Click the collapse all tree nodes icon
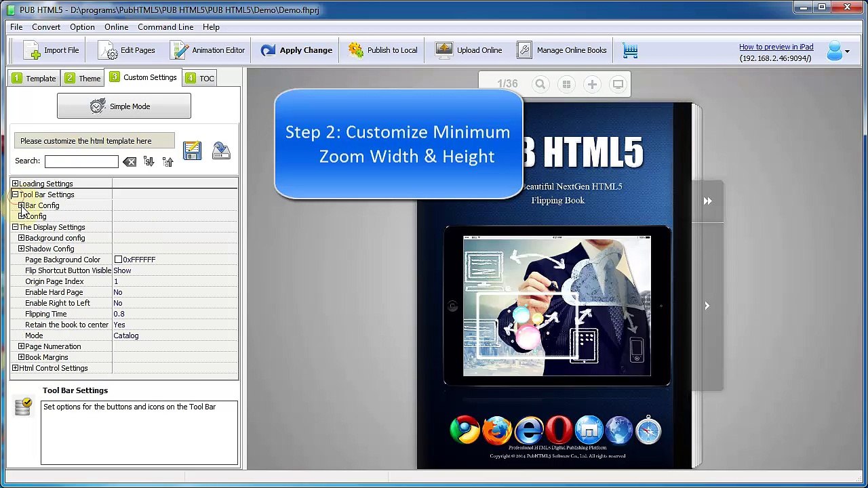 (x=167, y=162)
